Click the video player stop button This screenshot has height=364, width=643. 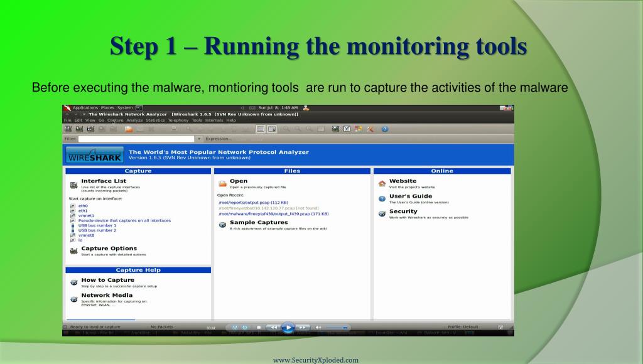tap(259, 328)
